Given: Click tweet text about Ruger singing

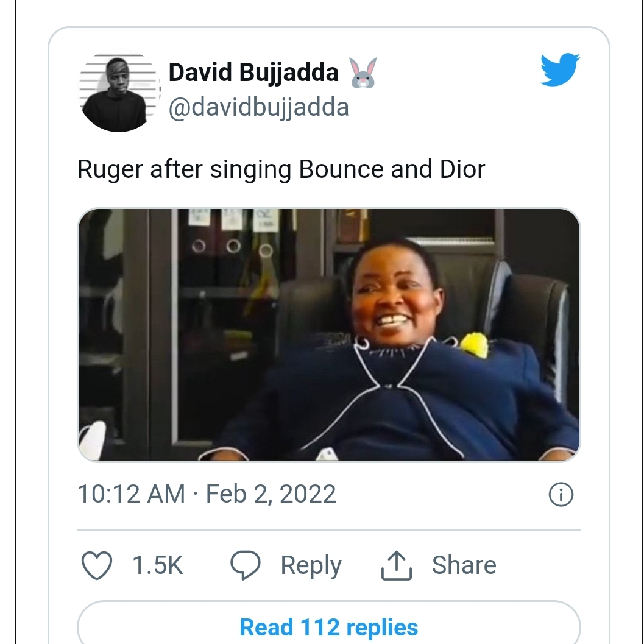Looking at the screenshot, I should click(281, 169).
